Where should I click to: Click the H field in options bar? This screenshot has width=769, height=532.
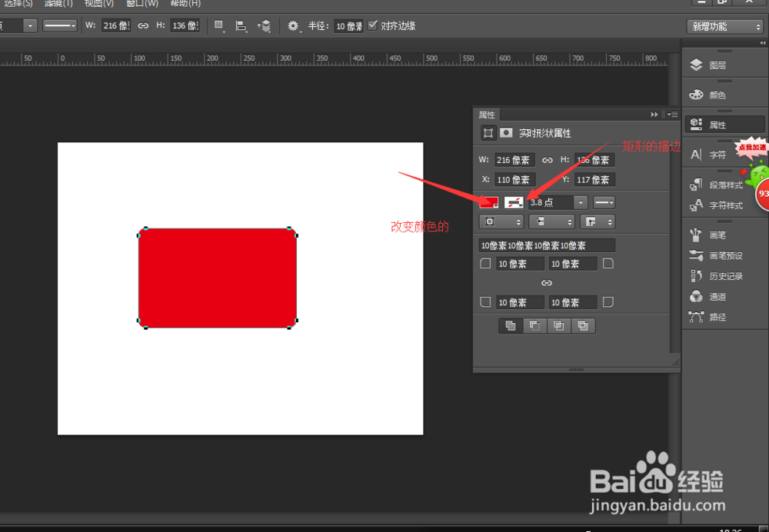click(185, 25)
